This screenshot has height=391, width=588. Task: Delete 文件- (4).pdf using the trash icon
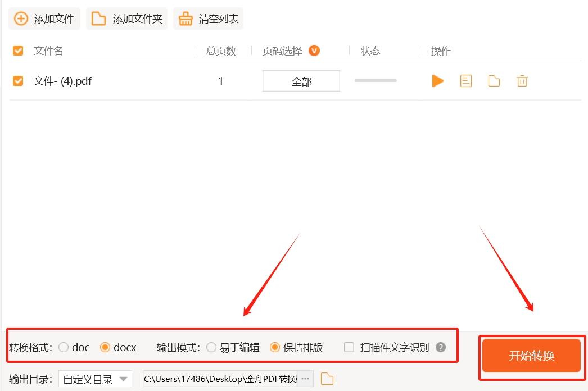(x=522, y=81)
